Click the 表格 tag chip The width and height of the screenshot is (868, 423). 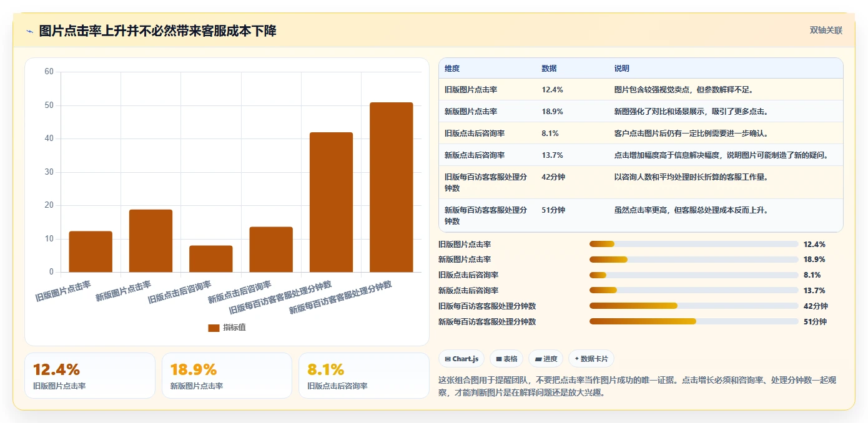pyautogui.click(x=506, y=359)
